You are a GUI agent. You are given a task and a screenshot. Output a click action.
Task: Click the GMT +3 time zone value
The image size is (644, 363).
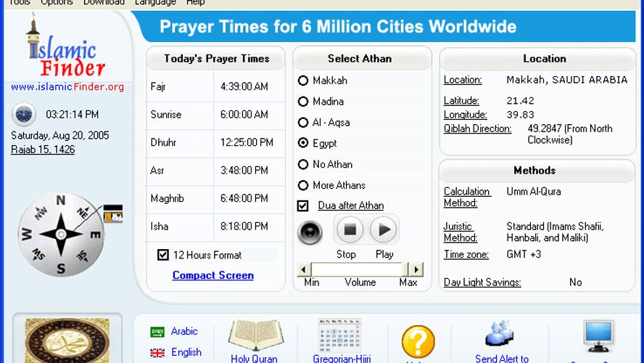[x=524, y=255]
